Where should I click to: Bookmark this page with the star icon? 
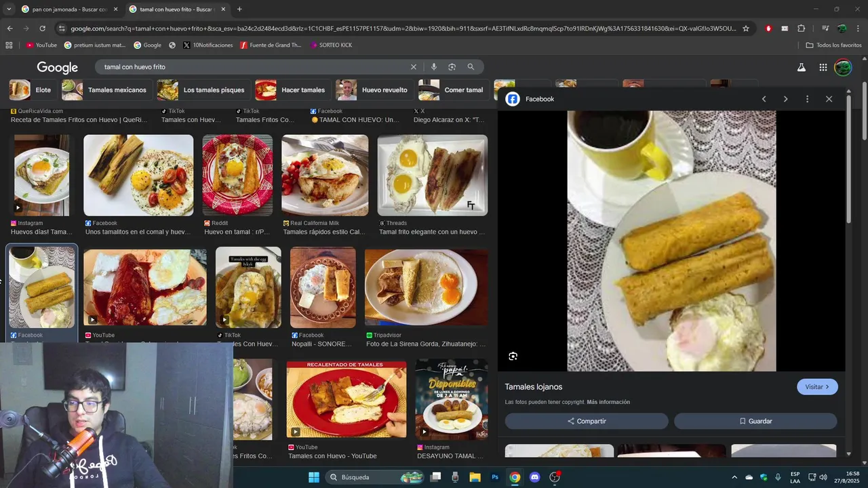pos(746,28)
